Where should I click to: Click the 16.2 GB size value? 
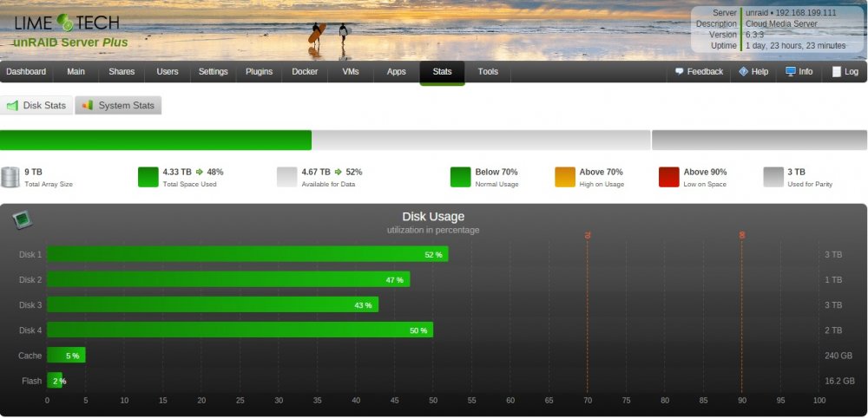[x=839, y=381]
